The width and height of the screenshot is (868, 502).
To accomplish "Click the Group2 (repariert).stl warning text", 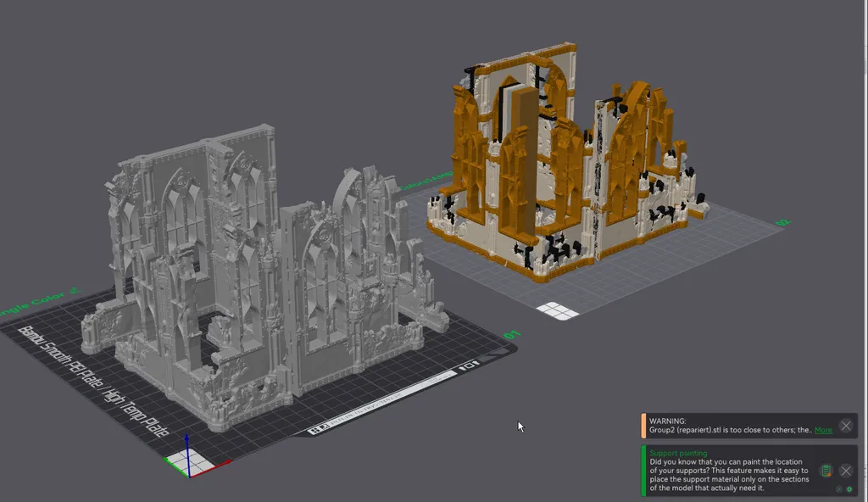I will [721, 430].
